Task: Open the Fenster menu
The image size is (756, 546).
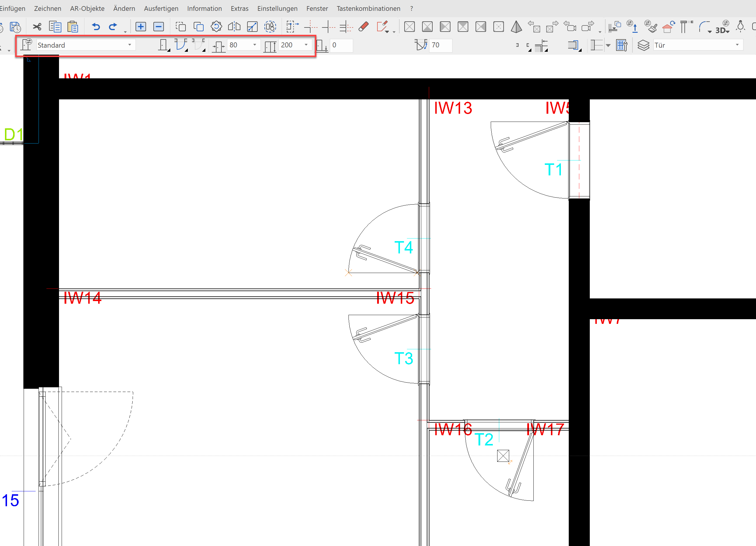Action: coord(317,8)
